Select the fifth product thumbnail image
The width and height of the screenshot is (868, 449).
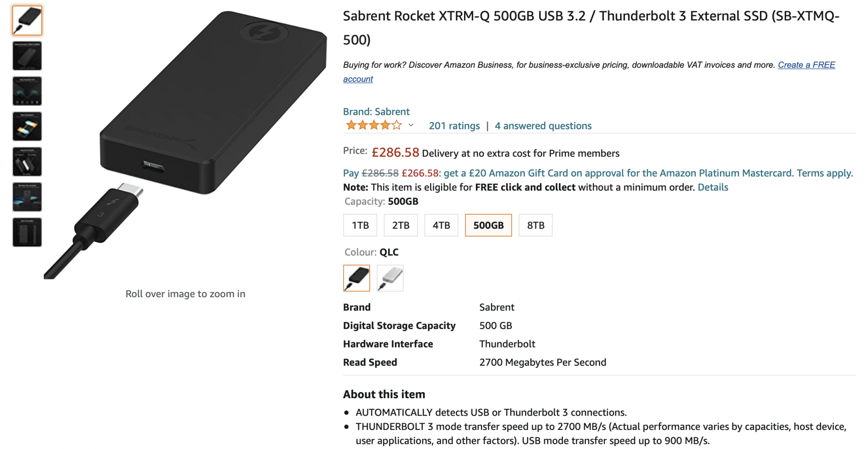[x=27, y=162]
